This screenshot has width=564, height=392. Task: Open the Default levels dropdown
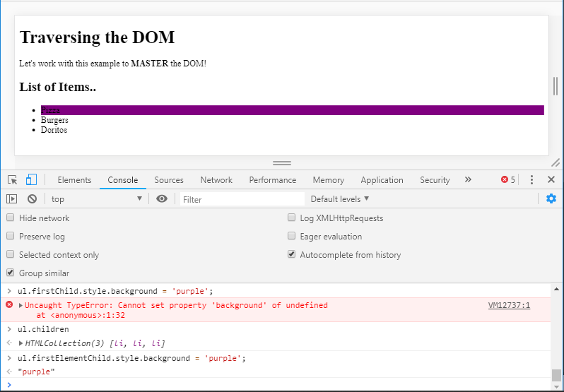pyautogui.click(x=340, y=199)
